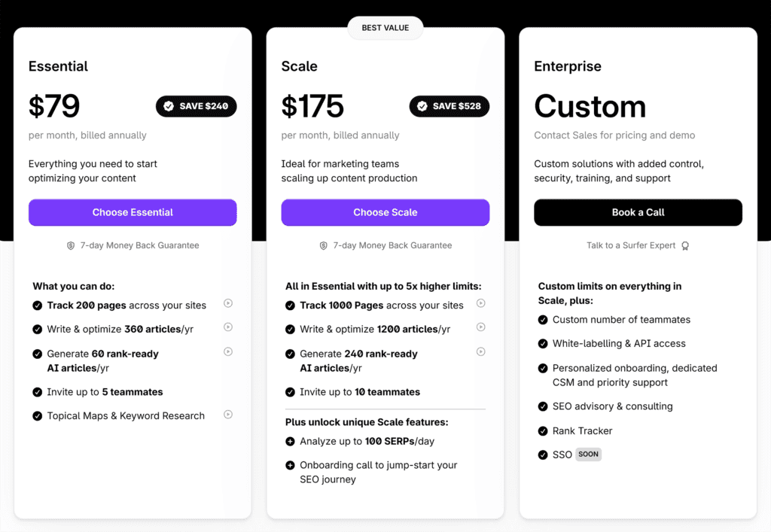Open details icon next to Generate 240 rank-ready articles

(481, 351)
